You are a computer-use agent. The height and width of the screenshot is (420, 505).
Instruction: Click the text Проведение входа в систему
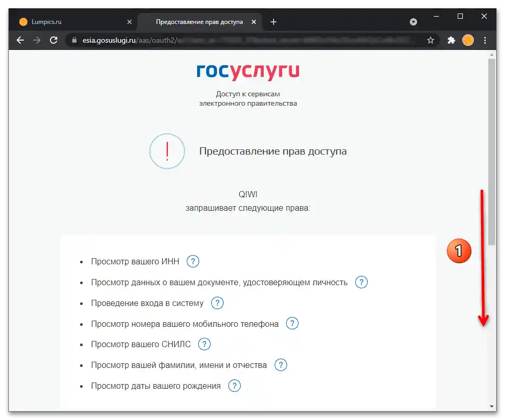click(x=147, y=303)
